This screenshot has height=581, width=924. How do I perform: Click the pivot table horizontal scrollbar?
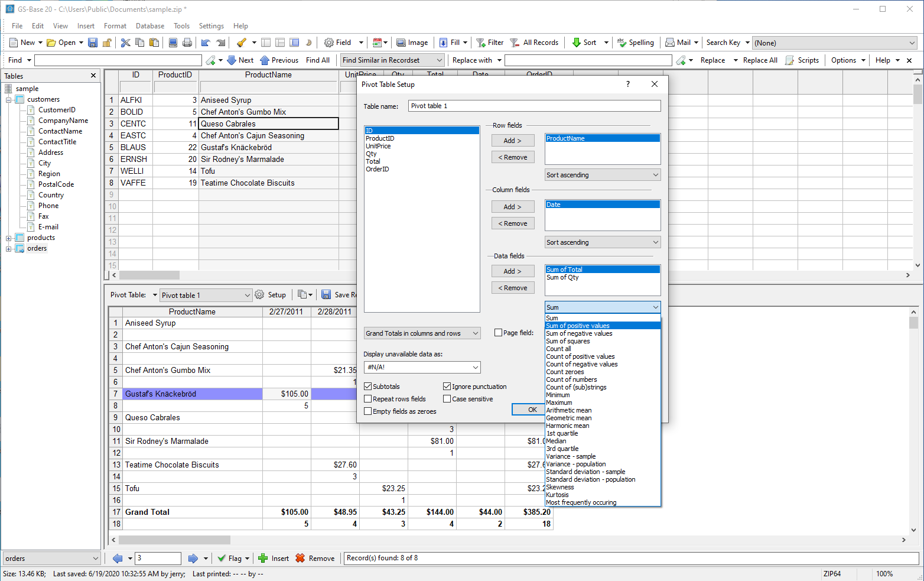tap(174, 540)
